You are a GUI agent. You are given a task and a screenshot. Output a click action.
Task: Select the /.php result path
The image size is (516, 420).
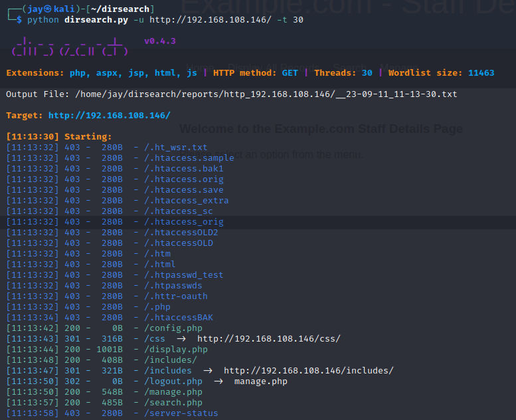tap(157, 306)
